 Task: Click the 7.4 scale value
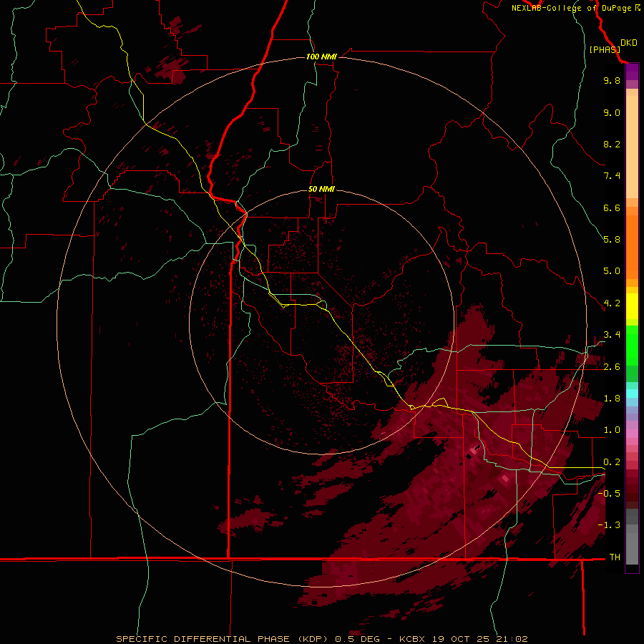(x=612, y=176)
